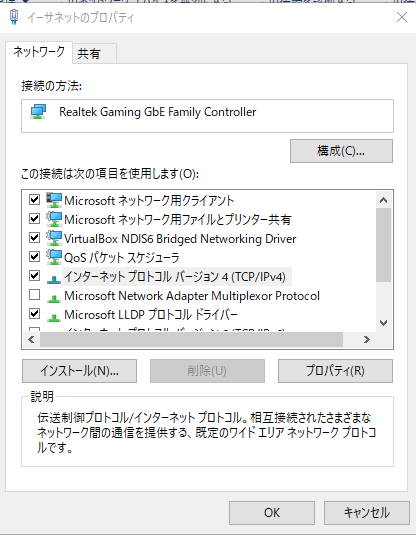Click Realtek Gaming GbE Family Controller text
The width and height of the screenshot is (416, 535).
coord(158,112)
